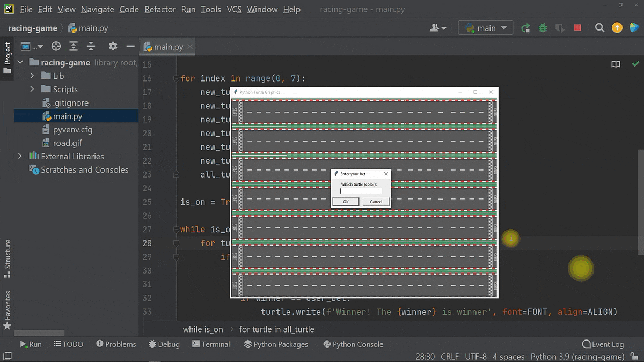This screenshot has width=644, height=362.
Task: Start debugging with the green bug icon
Action: point(543,28)
